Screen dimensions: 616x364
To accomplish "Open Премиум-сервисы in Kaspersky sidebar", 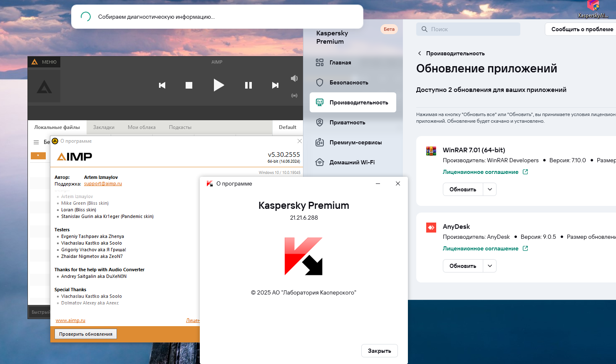I will click(353, 142).
